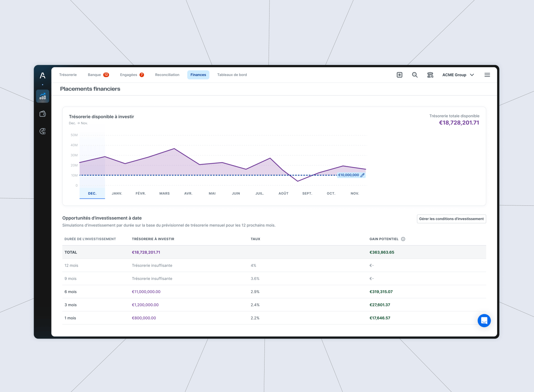Open the analytics chart sidebar icon

coord(43,96)
